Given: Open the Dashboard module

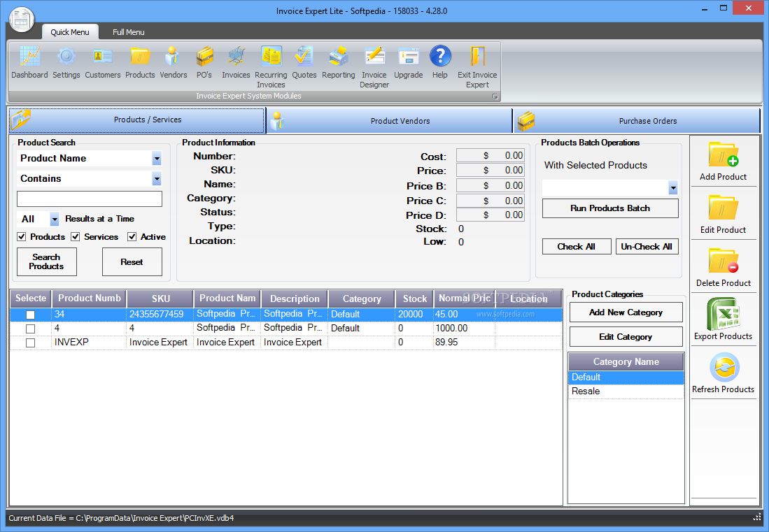Looking at the screenshot, I should tap(29, 62).
